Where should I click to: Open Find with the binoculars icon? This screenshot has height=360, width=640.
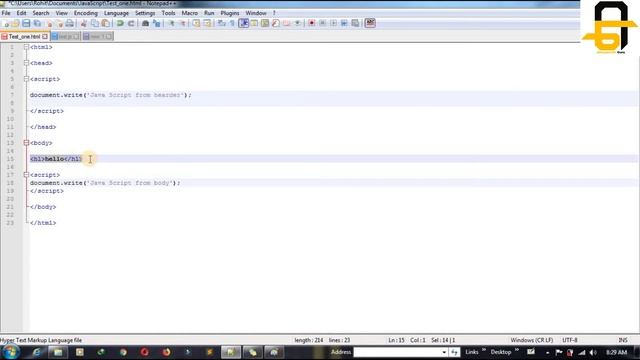[x=145, y=23]
